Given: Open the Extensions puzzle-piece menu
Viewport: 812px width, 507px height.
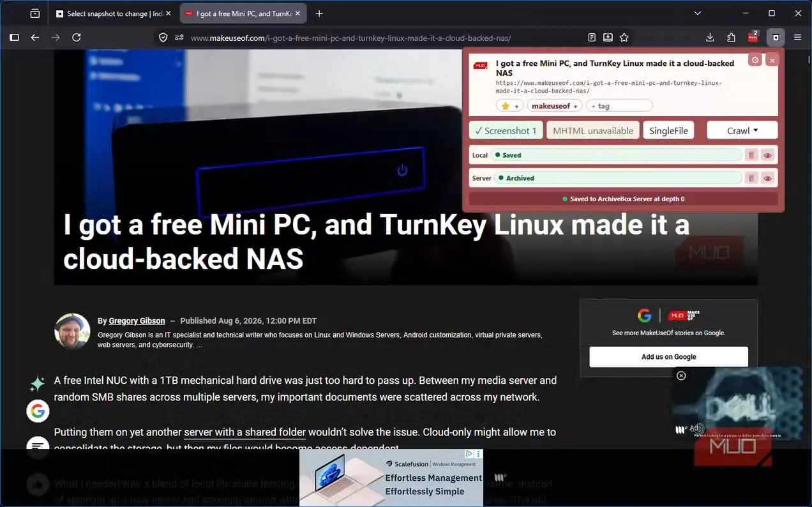Looking at the screenshot, I should [732, 38].
